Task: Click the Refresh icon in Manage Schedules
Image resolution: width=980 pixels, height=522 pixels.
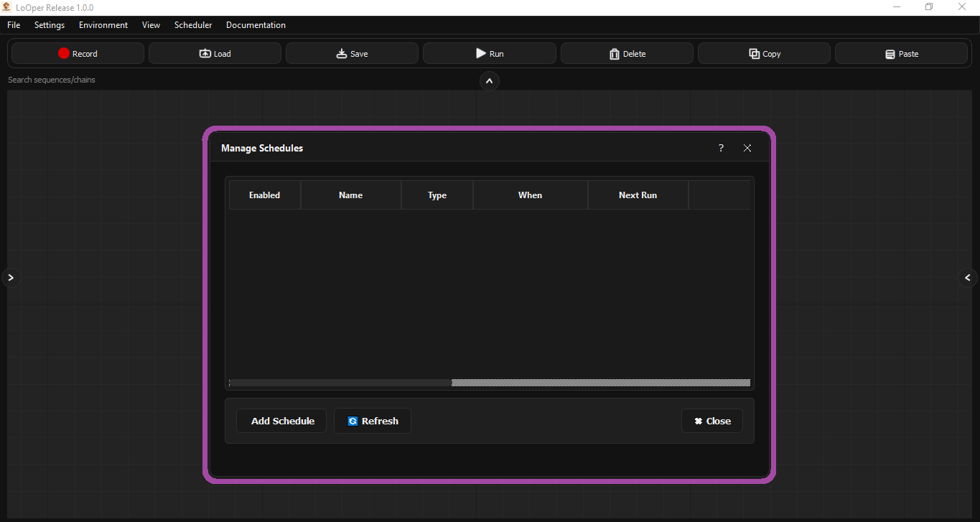Action: [353, 421]
